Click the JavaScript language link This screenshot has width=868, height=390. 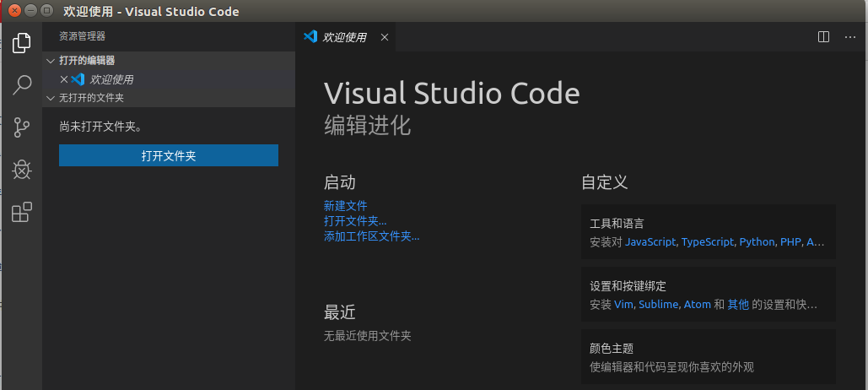click(x=650, y=242)
